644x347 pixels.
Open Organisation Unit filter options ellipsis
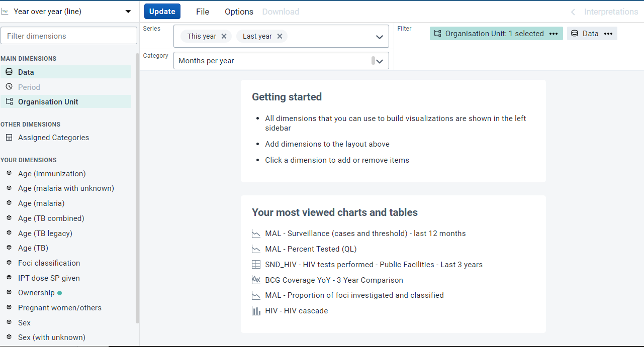pyautogui.click(x=554, y=34)
